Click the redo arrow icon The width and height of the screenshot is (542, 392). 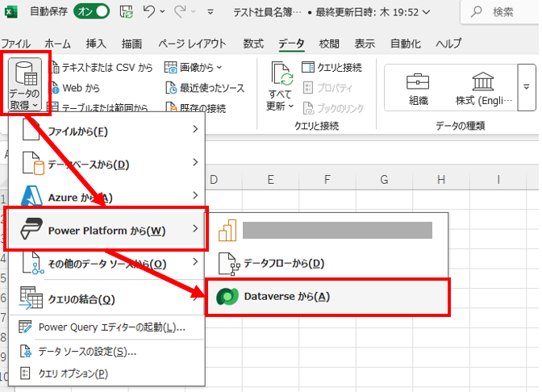click(x=180, y=12)
